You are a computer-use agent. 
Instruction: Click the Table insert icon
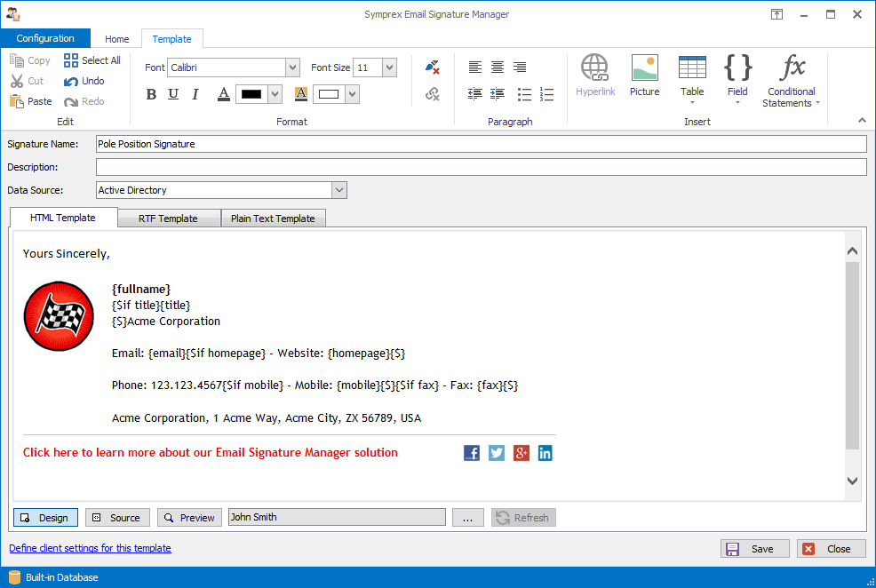[692, 68]
